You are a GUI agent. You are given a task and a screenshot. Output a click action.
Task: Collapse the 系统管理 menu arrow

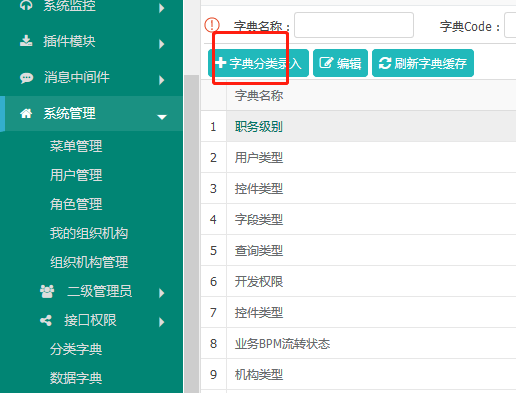click(162, 117)
